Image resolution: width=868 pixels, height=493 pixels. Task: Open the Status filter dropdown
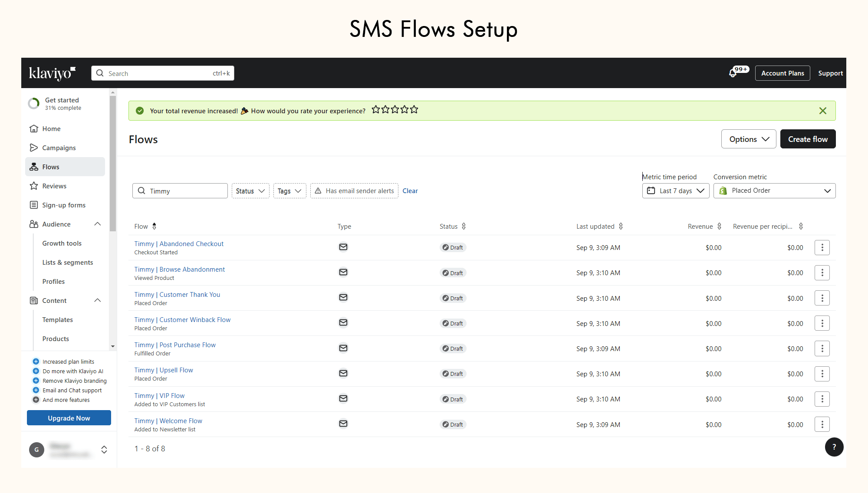250,191
